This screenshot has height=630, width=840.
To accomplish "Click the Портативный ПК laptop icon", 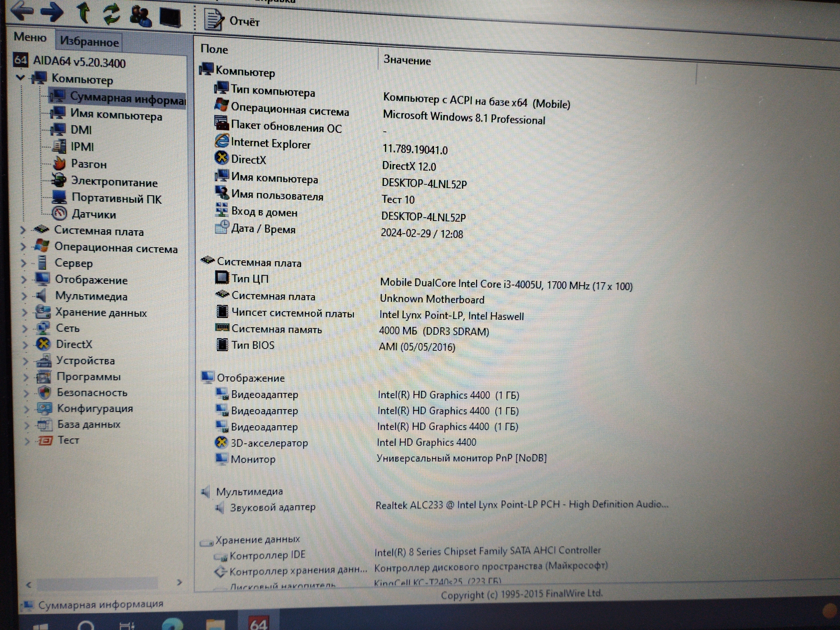I will (59, 197).
